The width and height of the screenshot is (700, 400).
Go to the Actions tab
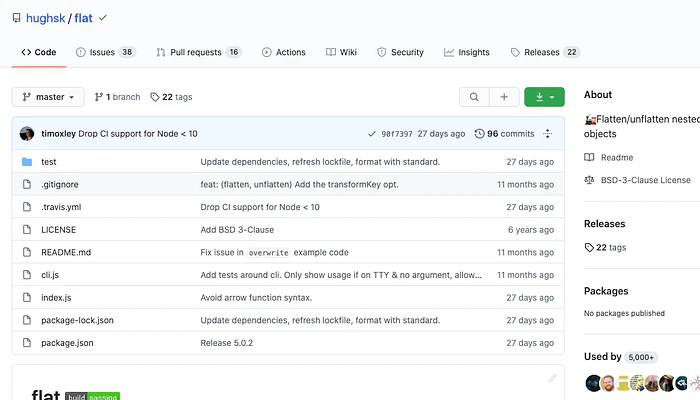click(x=283, y=52)
